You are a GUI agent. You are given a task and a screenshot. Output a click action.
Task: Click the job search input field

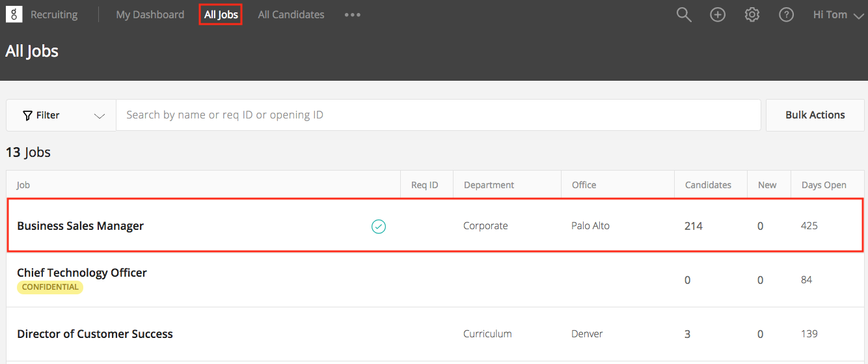pos(439,115)
